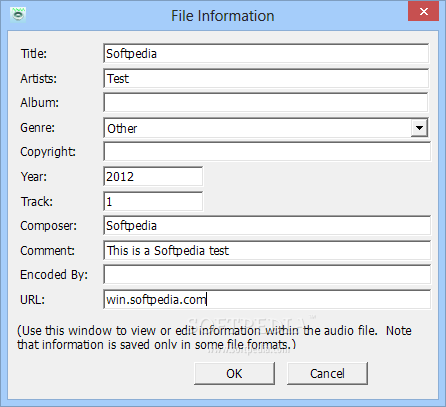This screenshot has width=446, height=407.
Task: Confirm changes with the OK button
Action: (234, 374)
